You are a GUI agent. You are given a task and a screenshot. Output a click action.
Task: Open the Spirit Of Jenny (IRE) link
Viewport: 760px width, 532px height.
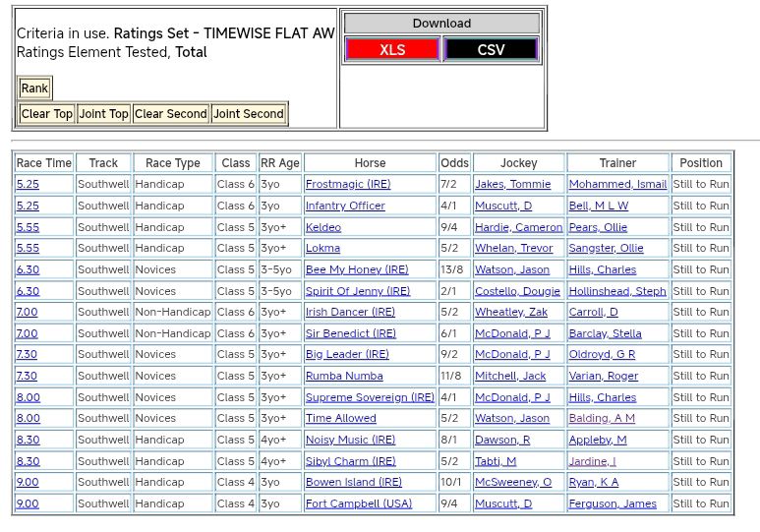click(x=358, y=291)
